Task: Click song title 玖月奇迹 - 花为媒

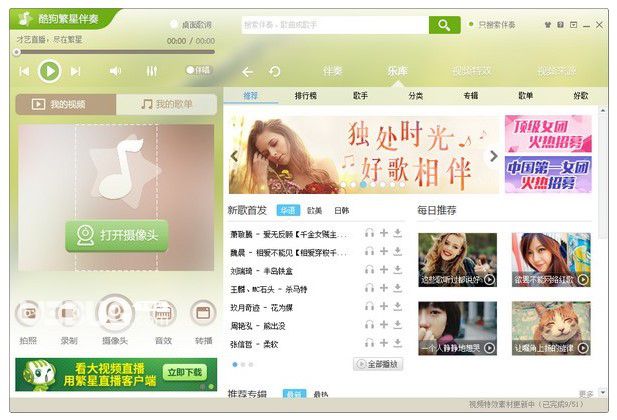Action: (261, 308)
